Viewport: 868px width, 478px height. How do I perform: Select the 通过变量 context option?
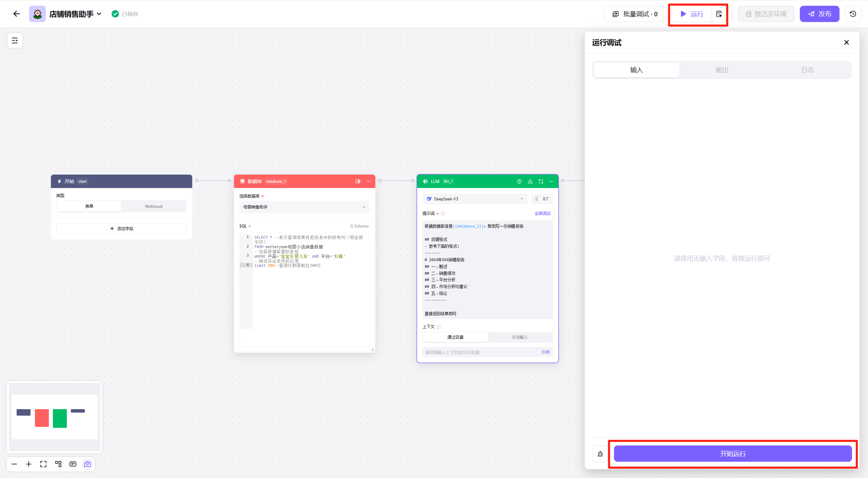point(455,337)
